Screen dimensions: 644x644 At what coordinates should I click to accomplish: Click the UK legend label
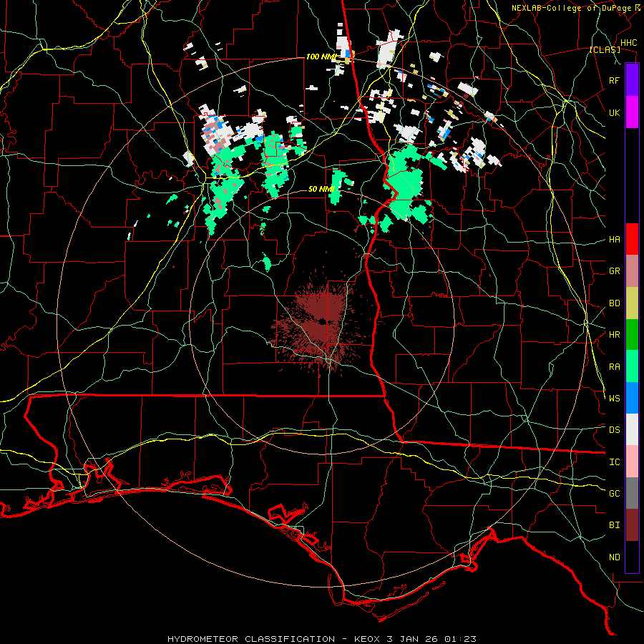point(615,112)
